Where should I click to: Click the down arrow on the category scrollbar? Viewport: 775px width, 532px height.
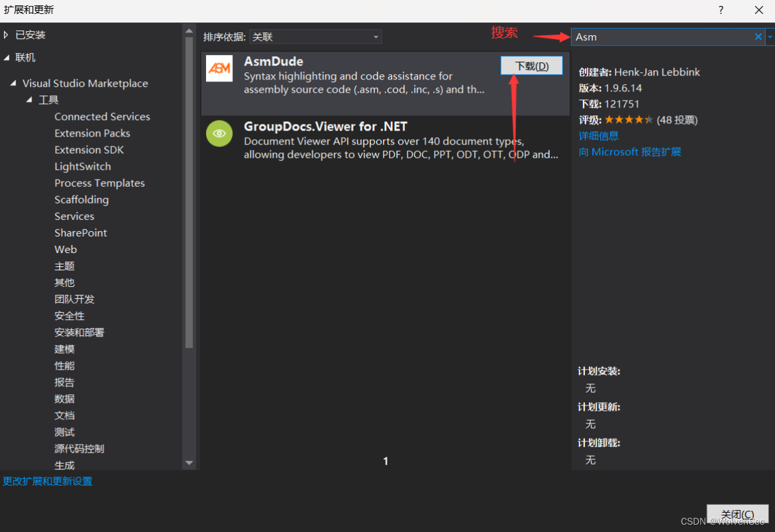189,463
